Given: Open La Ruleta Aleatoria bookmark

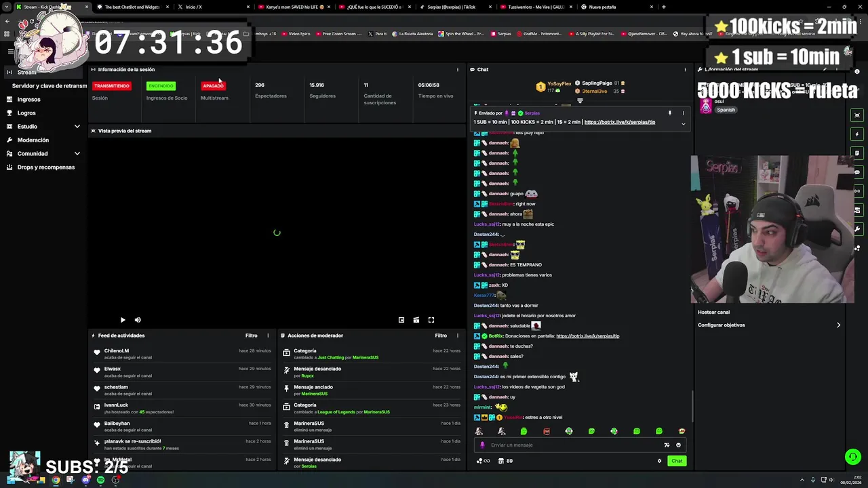Looking at the screenshot, I should click(x=415, y=34).
